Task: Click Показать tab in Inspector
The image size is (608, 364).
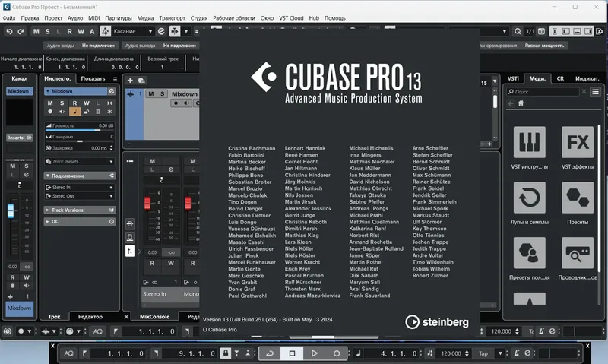Action: point(93,78)
